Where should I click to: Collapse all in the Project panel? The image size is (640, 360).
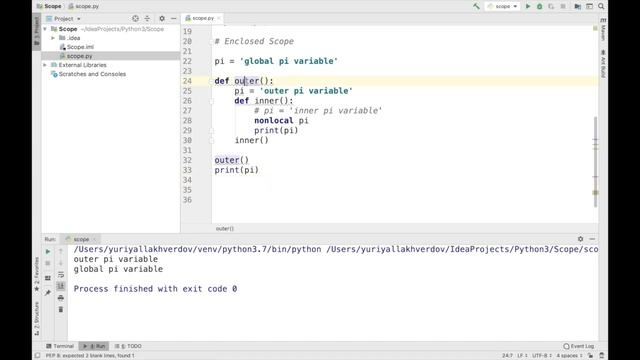pyautogui.click(x=147, y=19)
